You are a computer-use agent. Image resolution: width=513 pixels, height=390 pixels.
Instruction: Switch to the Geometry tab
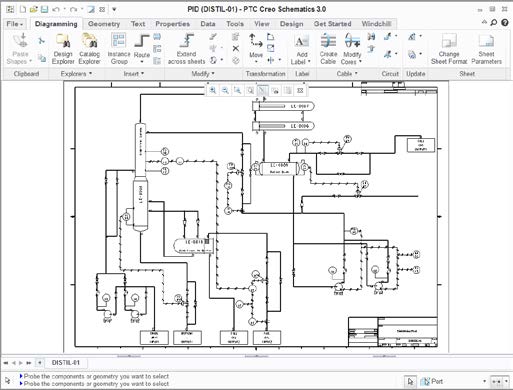104,24
